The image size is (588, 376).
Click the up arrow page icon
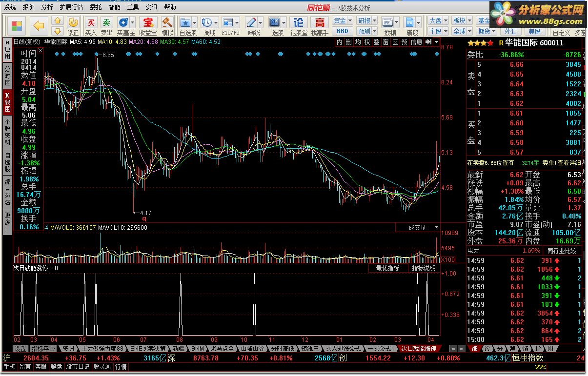point(58,20)
